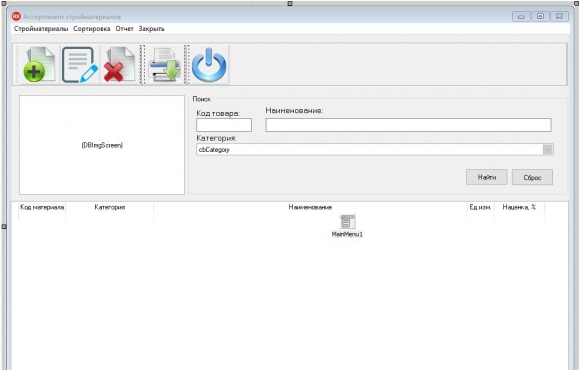Click the Наименование grid column header
Screen dimensions: 580x370
tap(310, 207)
